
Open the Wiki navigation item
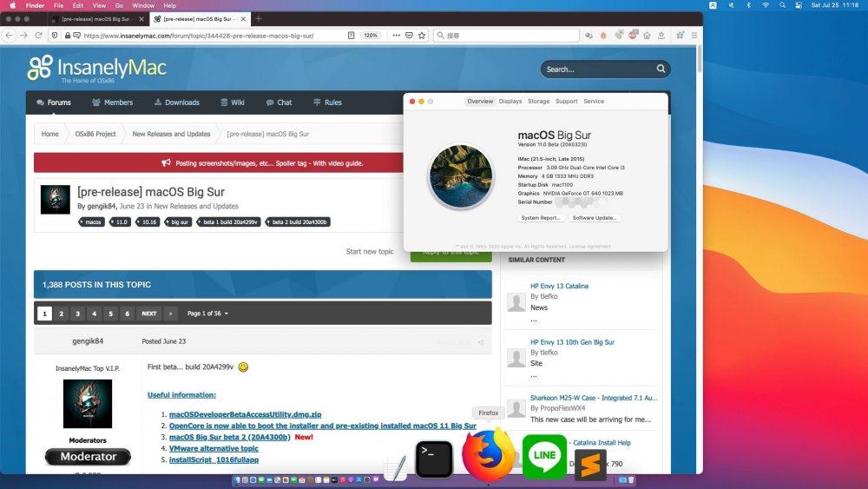(x=233, y=102)
